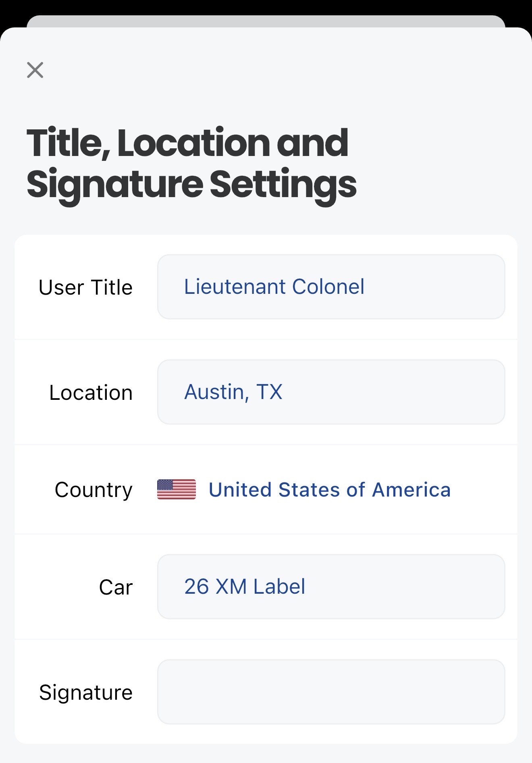Screen dimensions: 532x763
Task: Click the User Title label
Action: point(85,288)
